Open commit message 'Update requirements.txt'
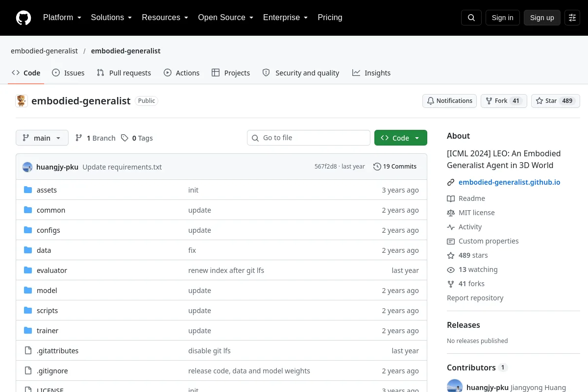This screenshot has width=588, height=392. click(122, 167)
